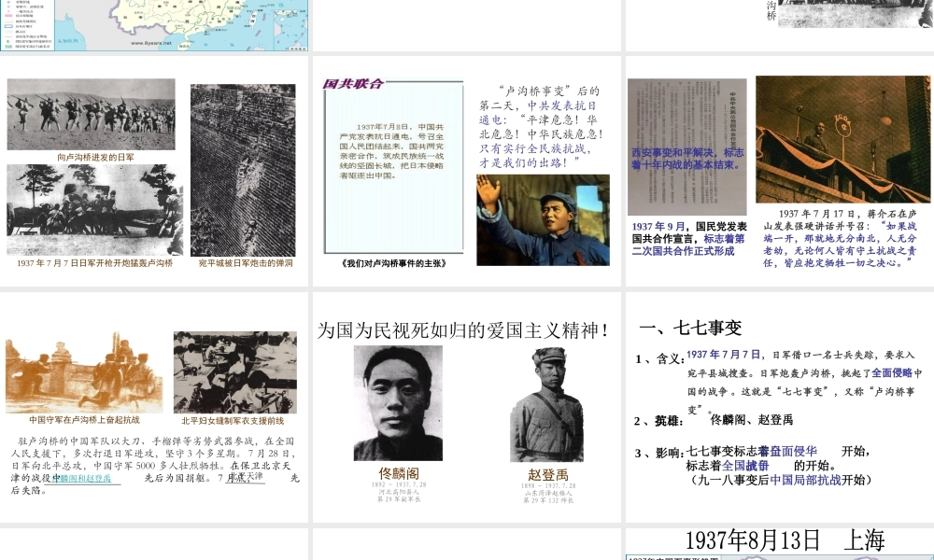Click the underlined answer 北平、天津
This screenshot has height=560, width=934.
tap(245, 477)
